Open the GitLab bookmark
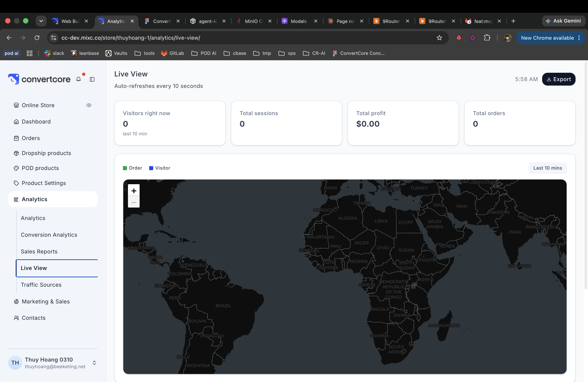 172,53
